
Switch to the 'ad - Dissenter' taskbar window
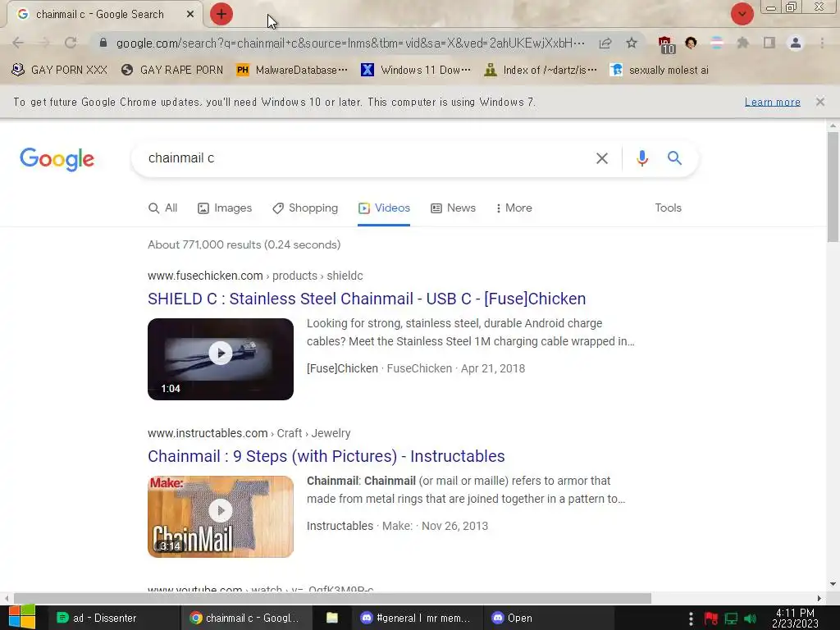click(113, 618)
